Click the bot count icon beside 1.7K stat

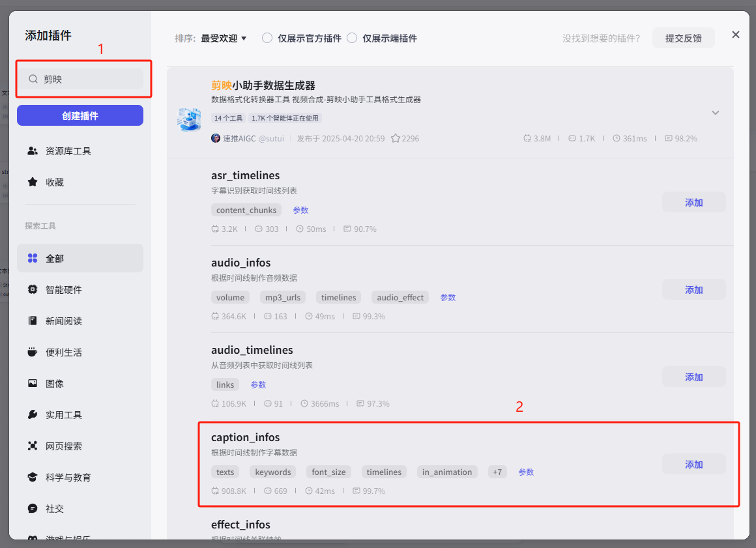(x=572, y=138)
